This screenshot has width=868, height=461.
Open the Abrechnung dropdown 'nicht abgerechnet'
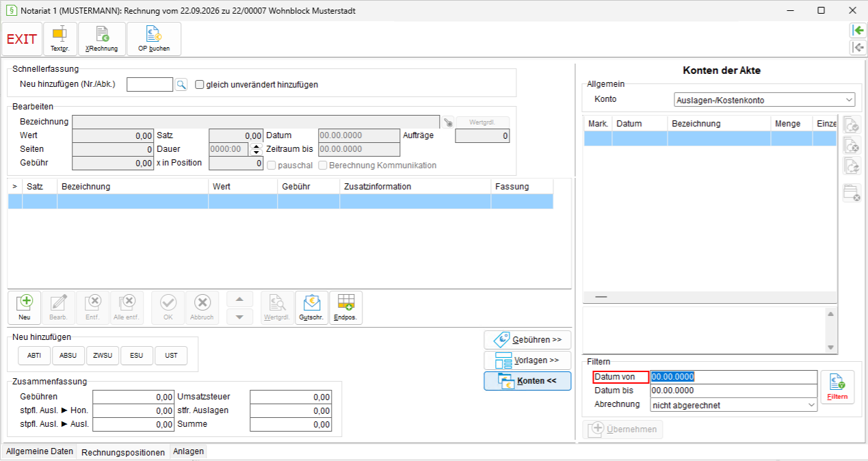pyautogui.click(x=734, y=405)
